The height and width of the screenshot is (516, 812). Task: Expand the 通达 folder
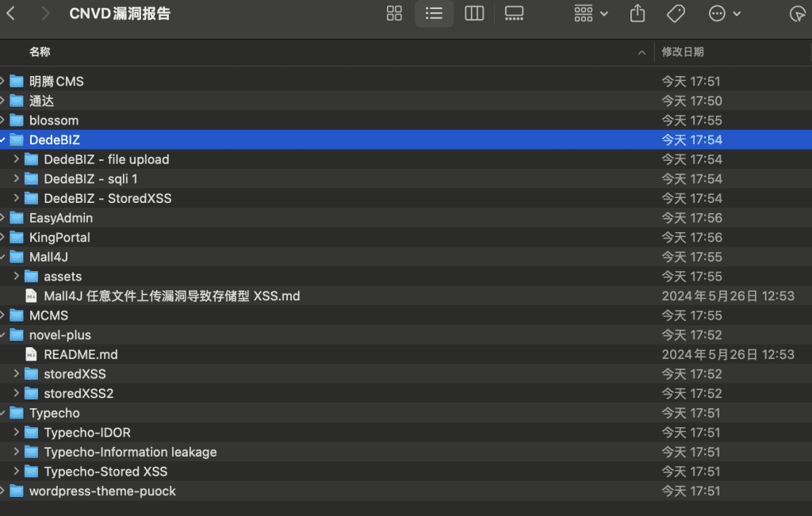click(2, 101)
